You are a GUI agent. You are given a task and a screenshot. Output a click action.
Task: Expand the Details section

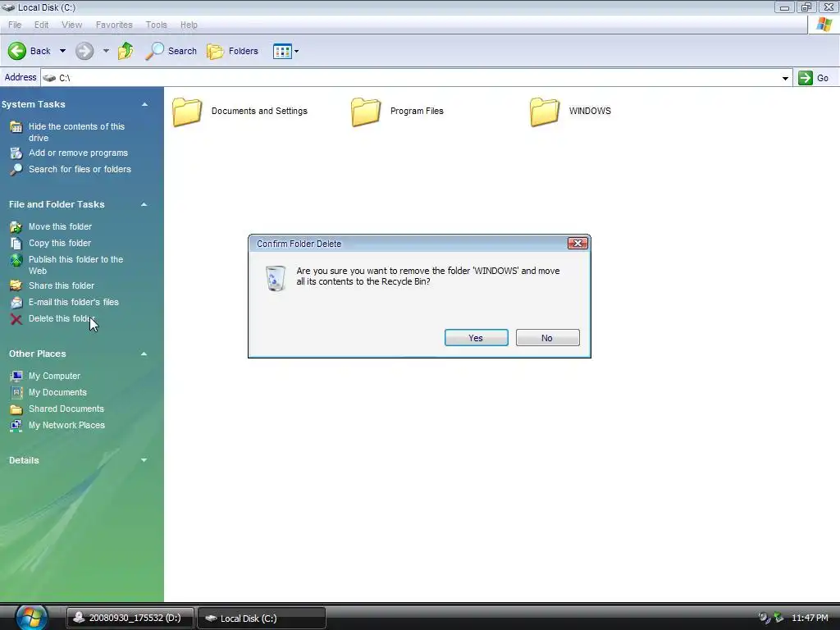pyautogui.click(x=144, y=460)
